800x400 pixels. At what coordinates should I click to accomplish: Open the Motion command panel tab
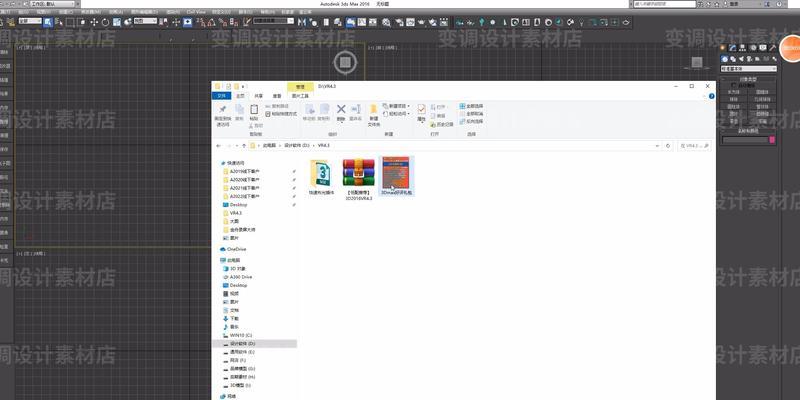coord(753,47)
